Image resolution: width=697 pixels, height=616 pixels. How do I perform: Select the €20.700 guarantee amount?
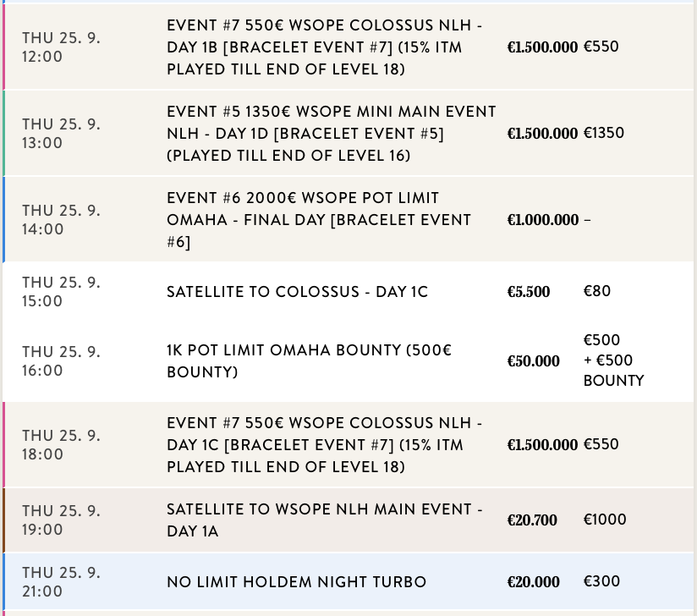532,520
